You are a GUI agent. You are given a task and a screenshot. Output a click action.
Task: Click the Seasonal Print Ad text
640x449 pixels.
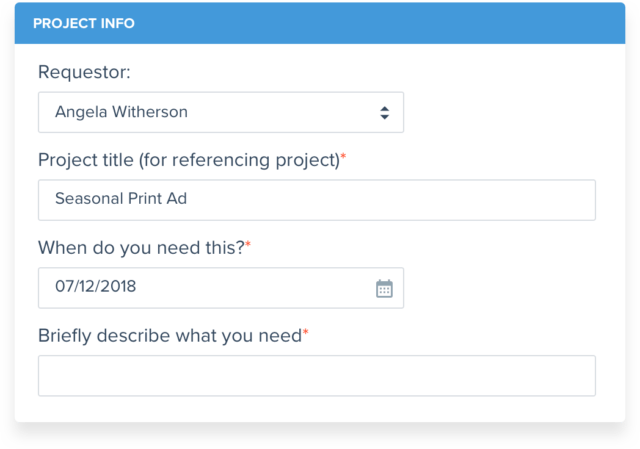pos(121,198)
